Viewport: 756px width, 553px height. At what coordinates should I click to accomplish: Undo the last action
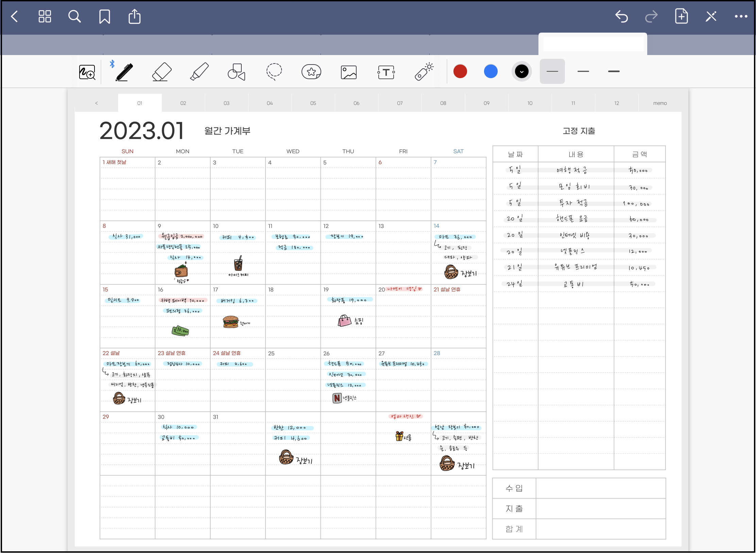[621, 16]
